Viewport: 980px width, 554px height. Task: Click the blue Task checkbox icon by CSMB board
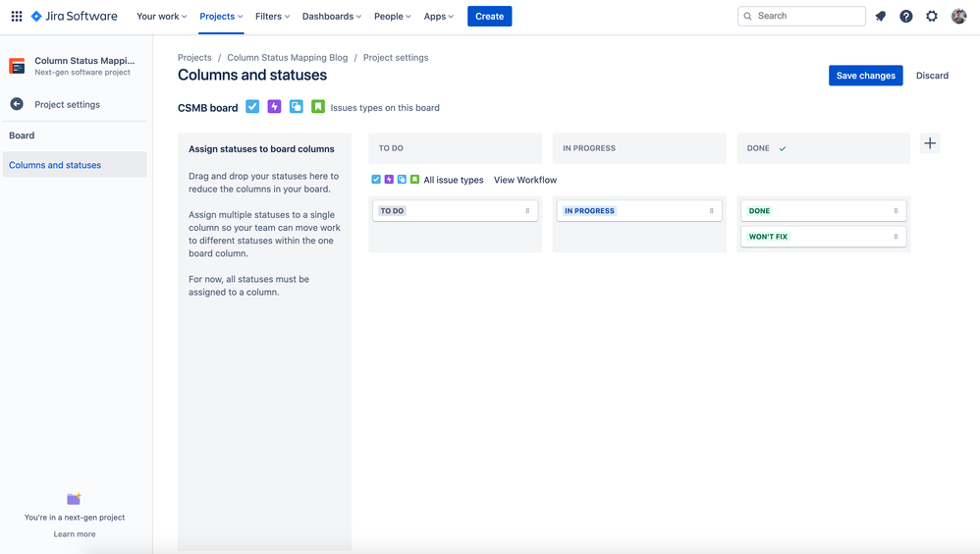252,107
